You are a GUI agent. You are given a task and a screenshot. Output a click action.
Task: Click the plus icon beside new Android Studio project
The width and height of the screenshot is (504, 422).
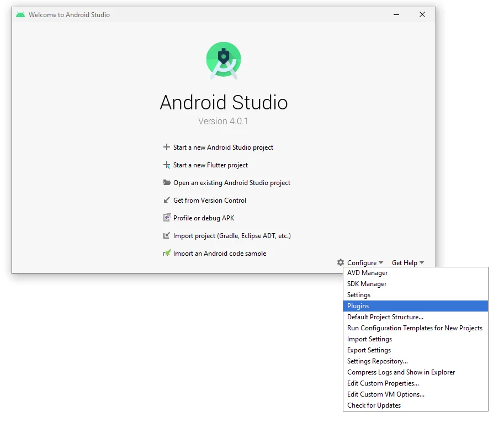click(x=167, y=147)
